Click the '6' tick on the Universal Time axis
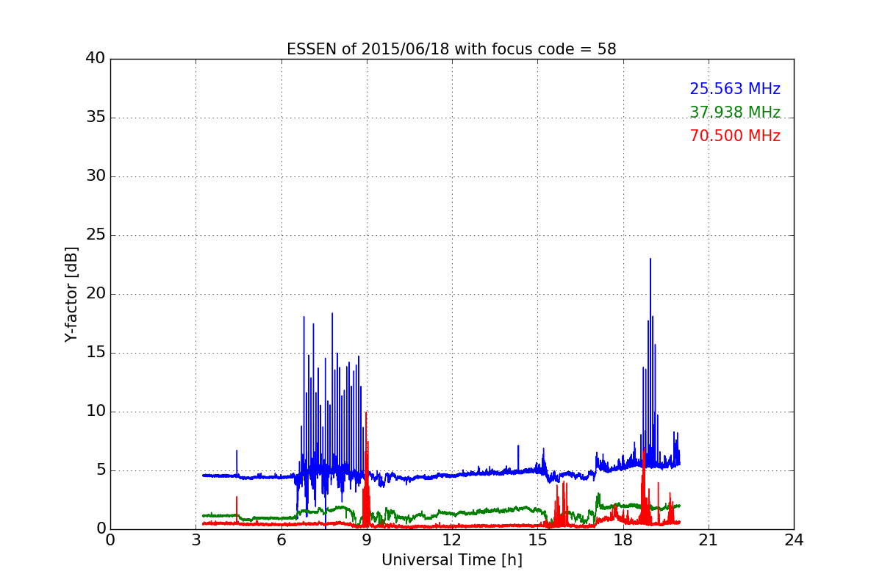This screenshot has height=588, width=882. [x=281, y=540]
